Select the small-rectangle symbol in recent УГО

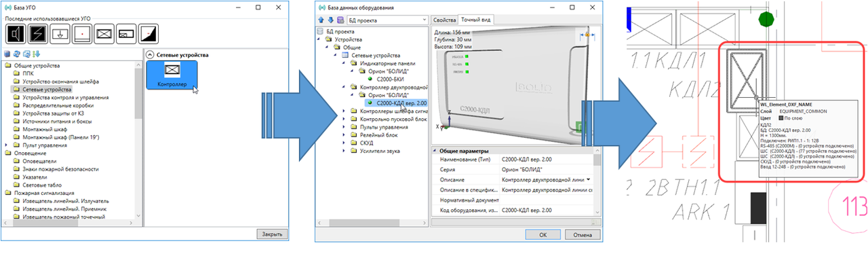point(126,33)
